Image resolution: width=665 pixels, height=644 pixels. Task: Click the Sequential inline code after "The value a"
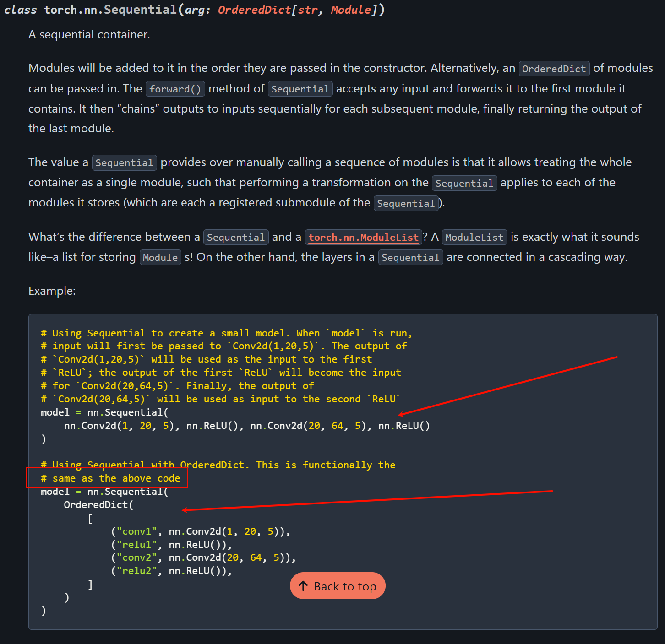point(125,163)
